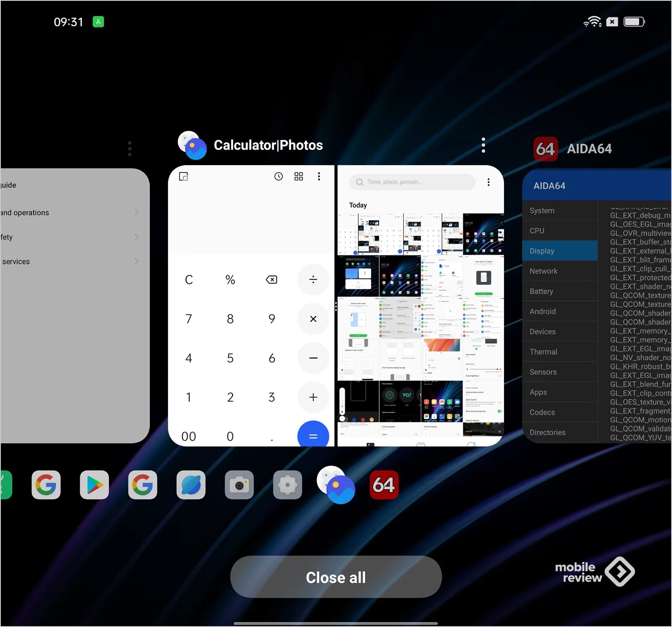672x627 pixels.
Task: Select Android in AIDA64 sidebar
Action: [x=560, y=311]
